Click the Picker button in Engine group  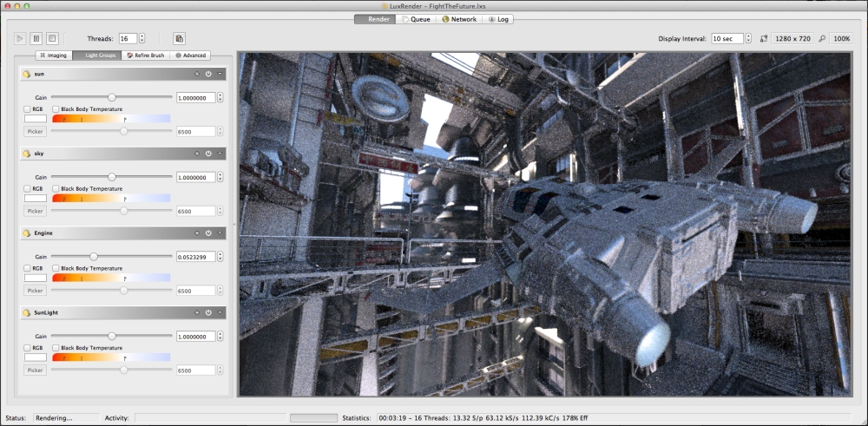(36, 291)
